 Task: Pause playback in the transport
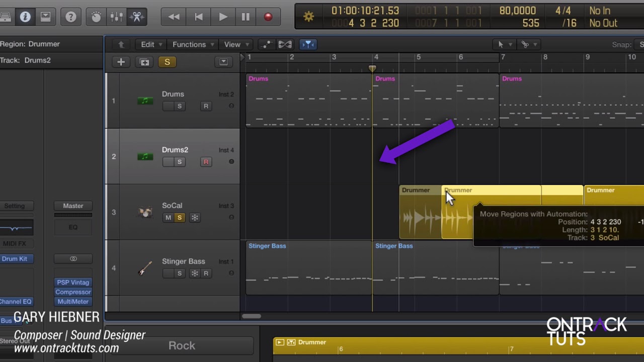(x=246, y=17)
